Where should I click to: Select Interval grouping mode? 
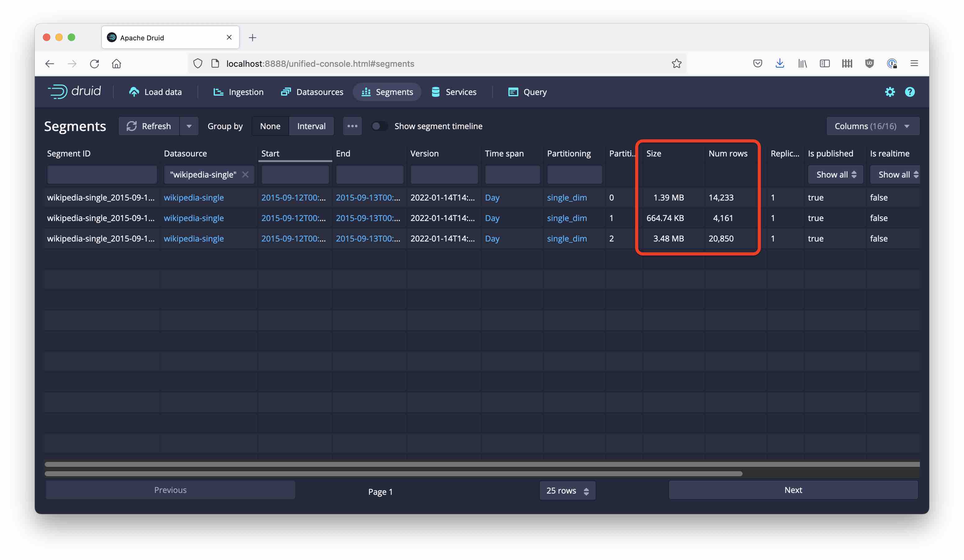coord(311,126)
